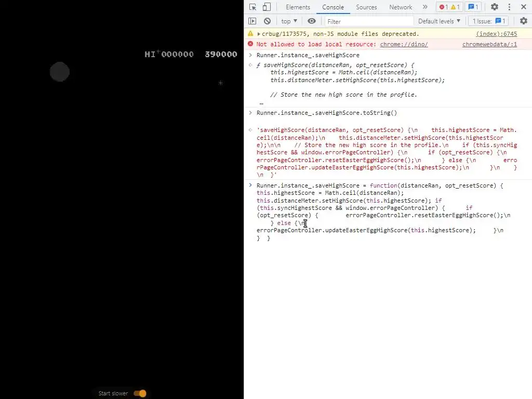The width and height of the screenshot is (532, 399).
Task: Show the console sidebar icon
Action: pyautogui.click(x=252, y=21)
